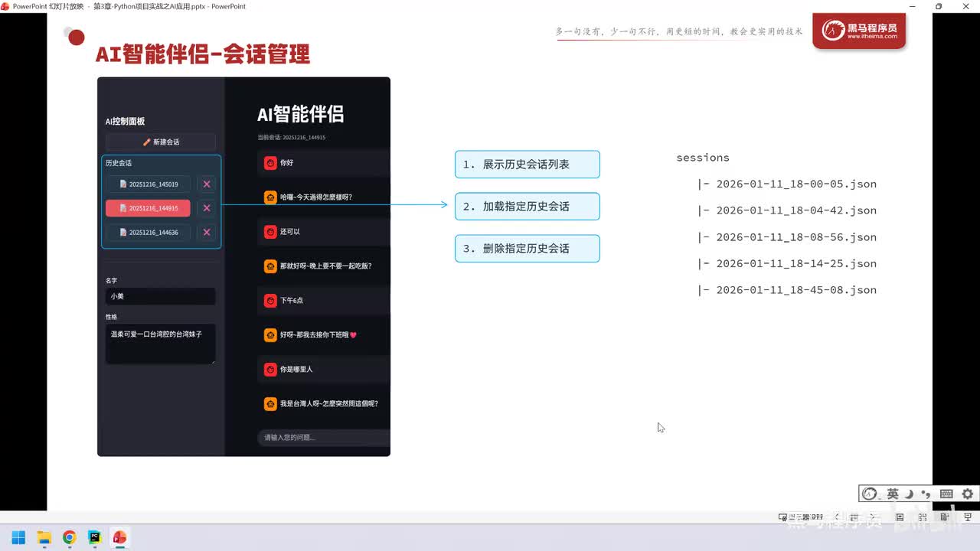
Task: Switch to Slide Sorter view
Action: pos(923,517)
